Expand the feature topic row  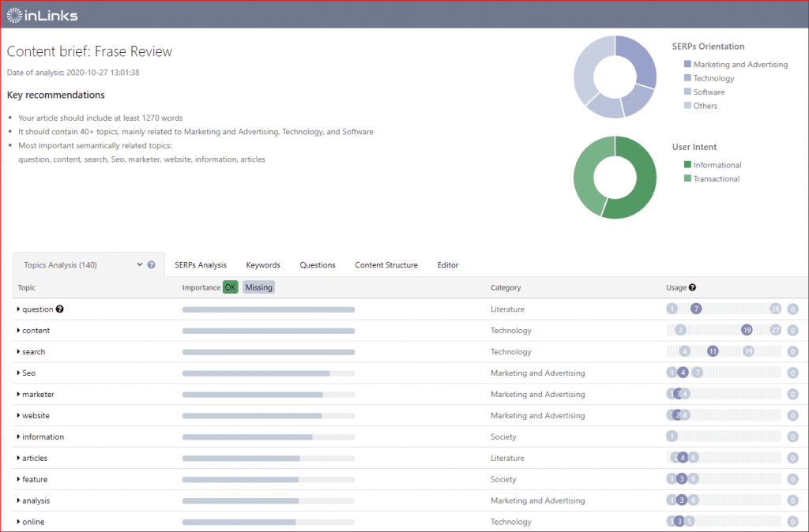19,479
